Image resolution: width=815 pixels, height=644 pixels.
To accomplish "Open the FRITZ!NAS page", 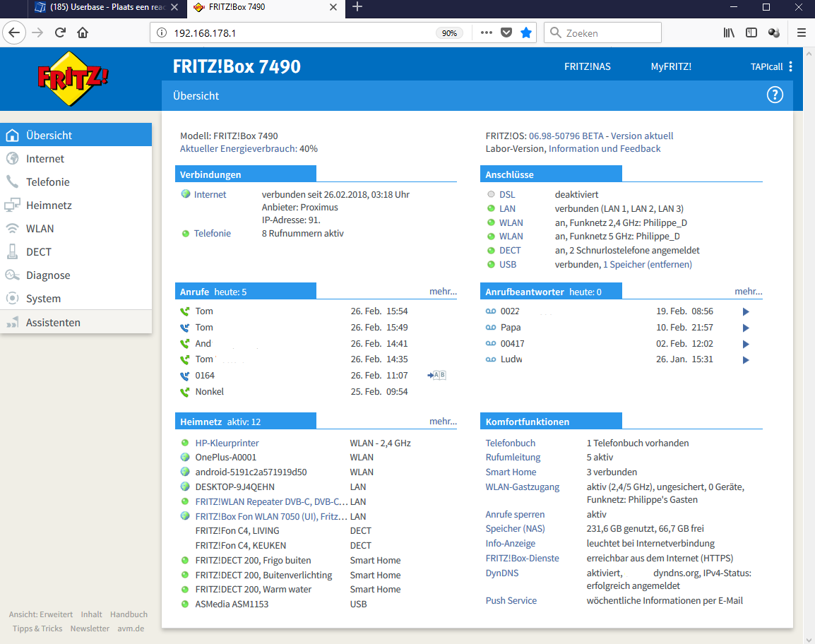I will coord(587,66).
